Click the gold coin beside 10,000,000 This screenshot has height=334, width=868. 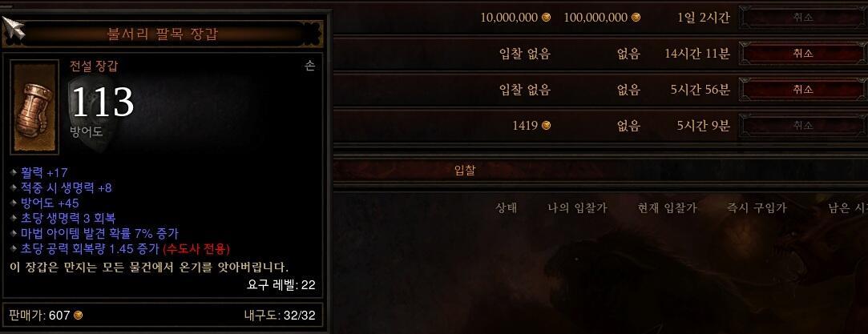(x=547, y=17)
